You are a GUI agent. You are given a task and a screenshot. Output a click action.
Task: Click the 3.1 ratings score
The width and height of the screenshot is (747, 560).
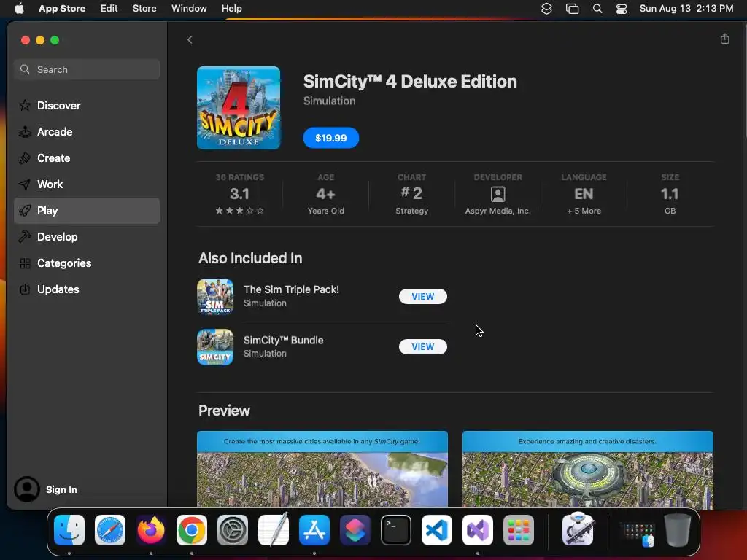coord(239,194)
